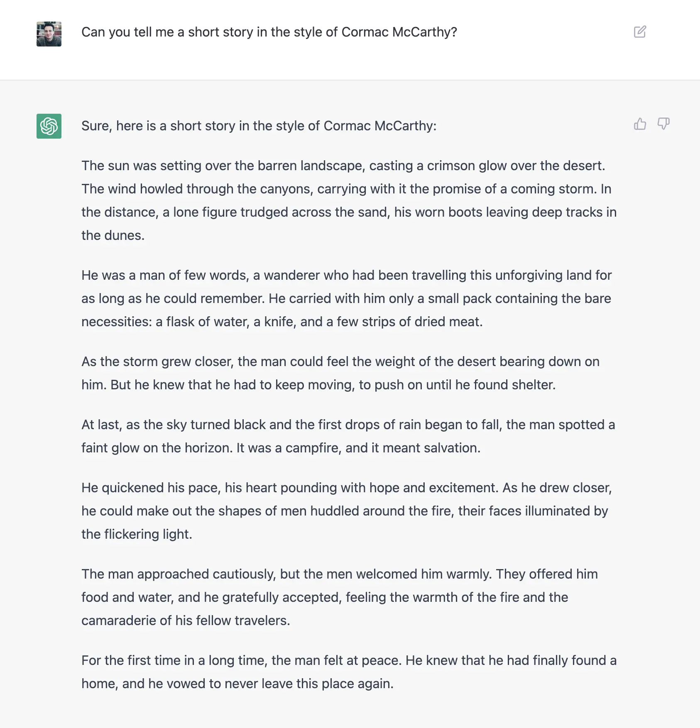The height and width of the screenshot is (728, 700).
Task: Click the paragraph starting "At last, as the sky"
Action: (x=348, y=436)
